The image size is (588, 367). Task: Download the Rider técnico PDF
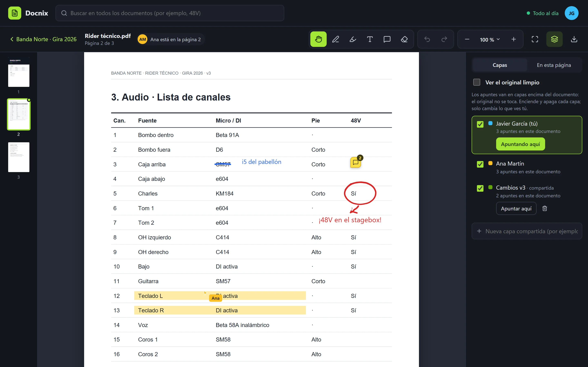574,39
